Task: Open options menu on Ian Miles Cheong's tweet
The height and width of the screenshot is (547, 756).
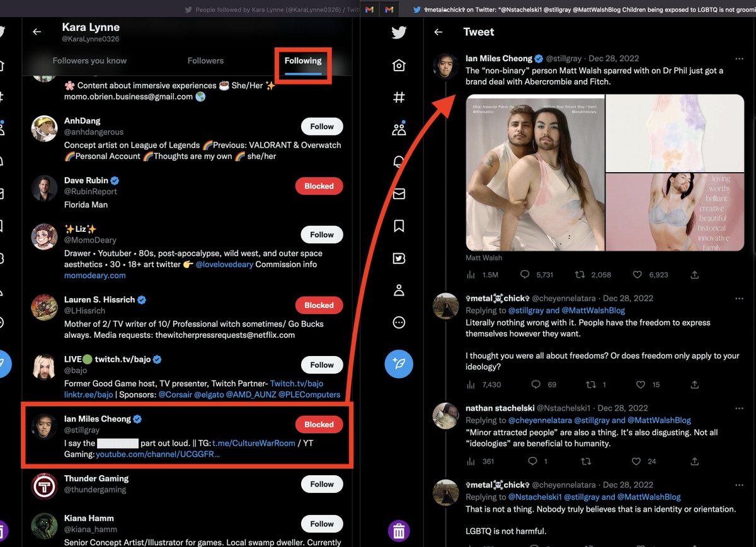Action: point(740,58)
